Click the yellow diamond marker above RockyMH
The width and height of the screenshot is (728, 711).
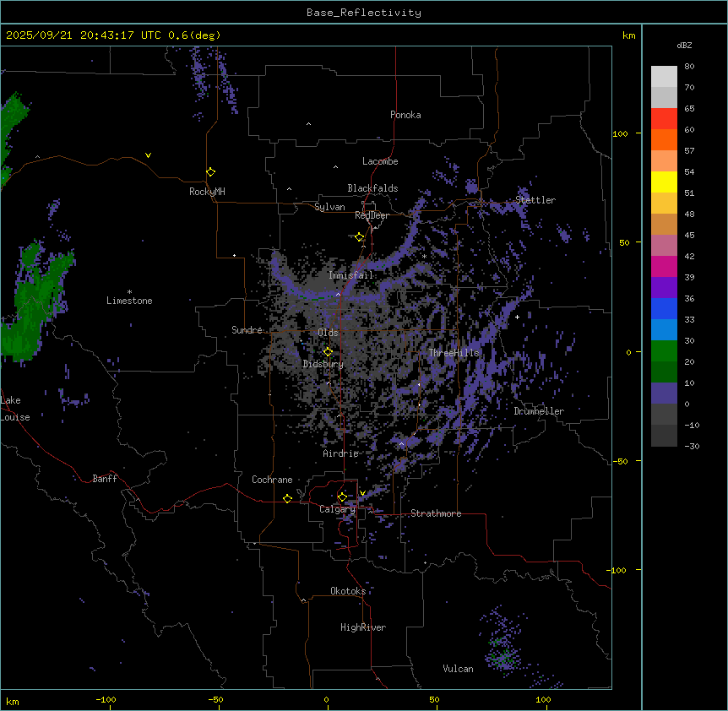(210, 172)
